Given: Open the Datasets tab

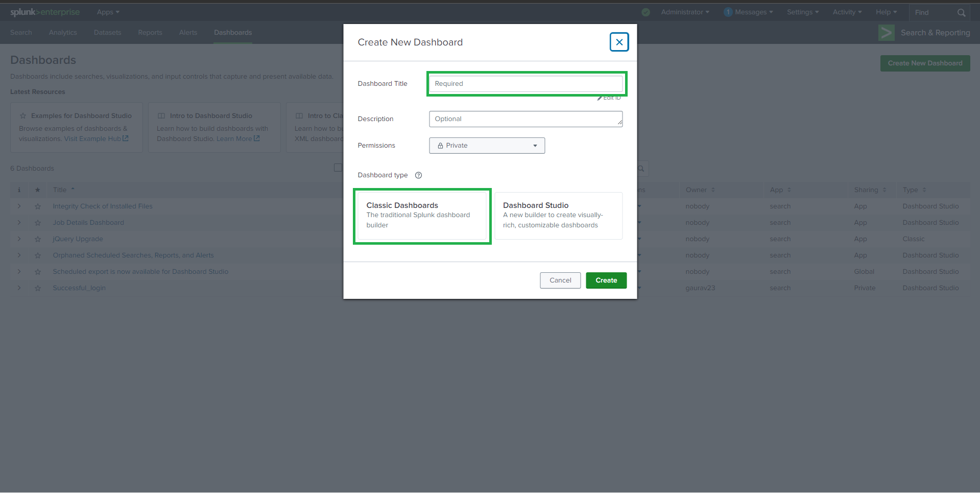Looking at the screenshot, I should 108,33.
